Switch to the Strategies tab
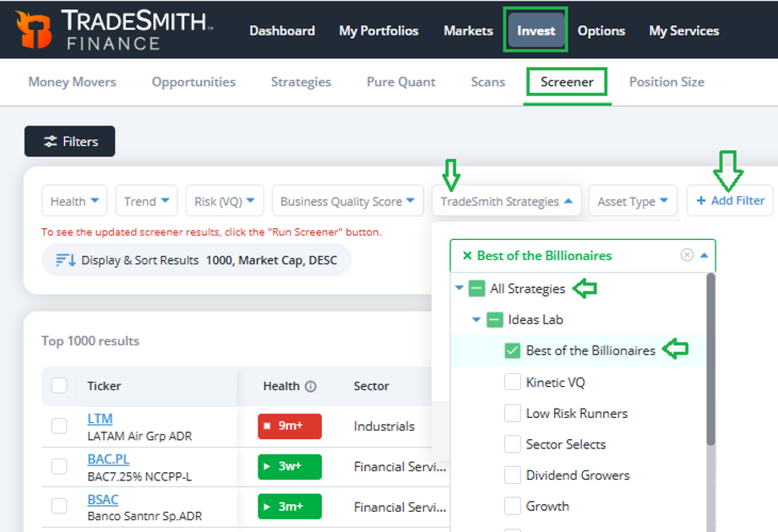Screen dimensions: 778x532 click(301, 82)
